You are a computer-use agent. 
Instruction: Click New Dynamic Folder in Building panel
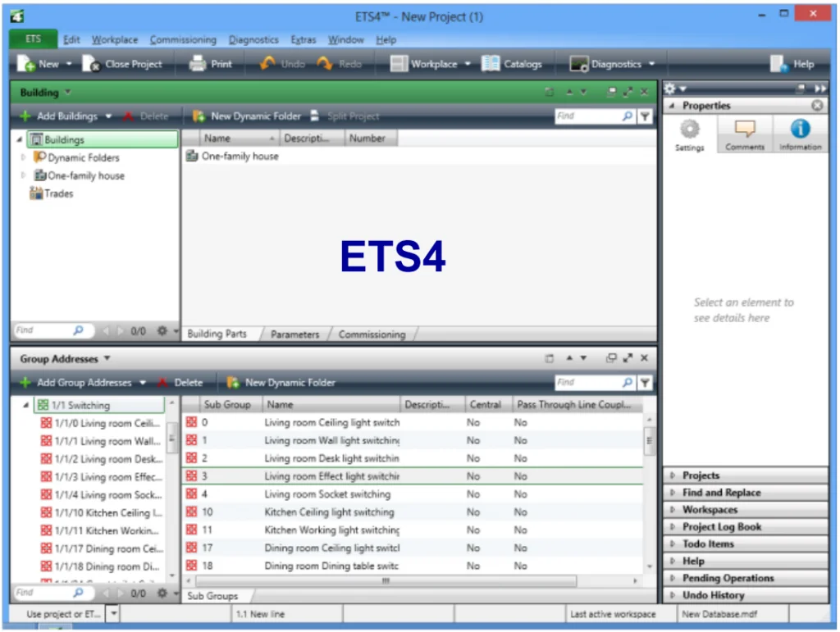246,116
